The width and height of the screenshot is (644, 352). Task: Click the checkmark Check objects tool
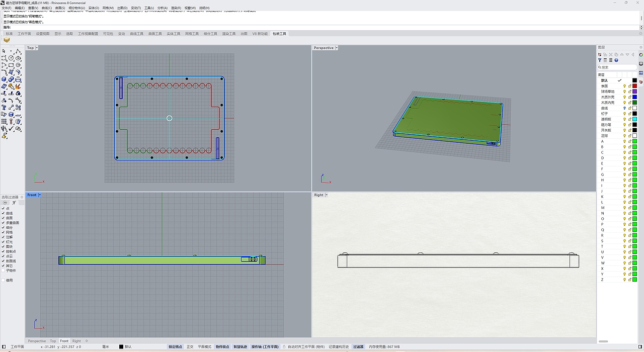11,128
